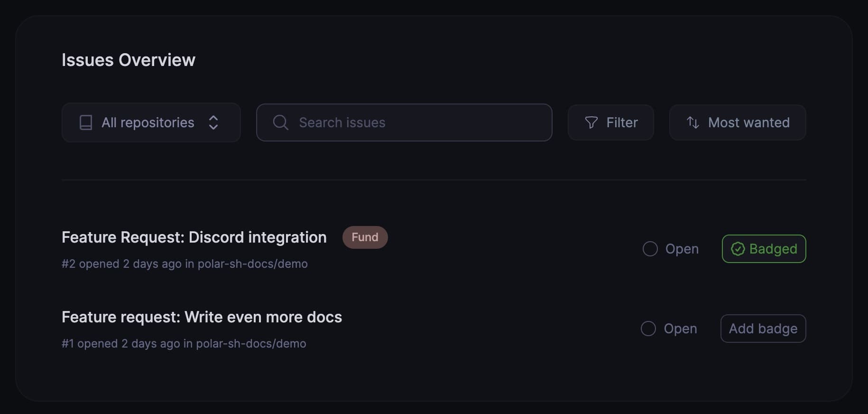868x414 pixels.
Task: Open issue Write even more docs
Action: pos(202,317)
